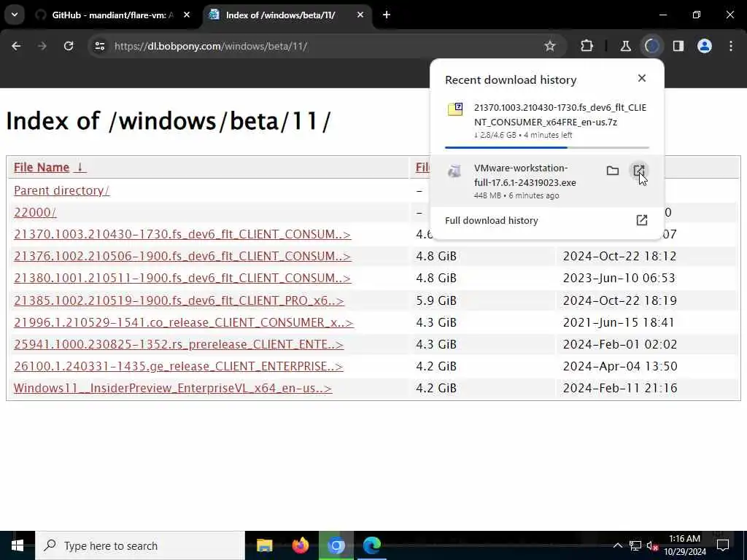Image resolution: width=747 pixels, height=560 pixels.
Task: Show VMware installer in folder
Action: pos(613,171)
